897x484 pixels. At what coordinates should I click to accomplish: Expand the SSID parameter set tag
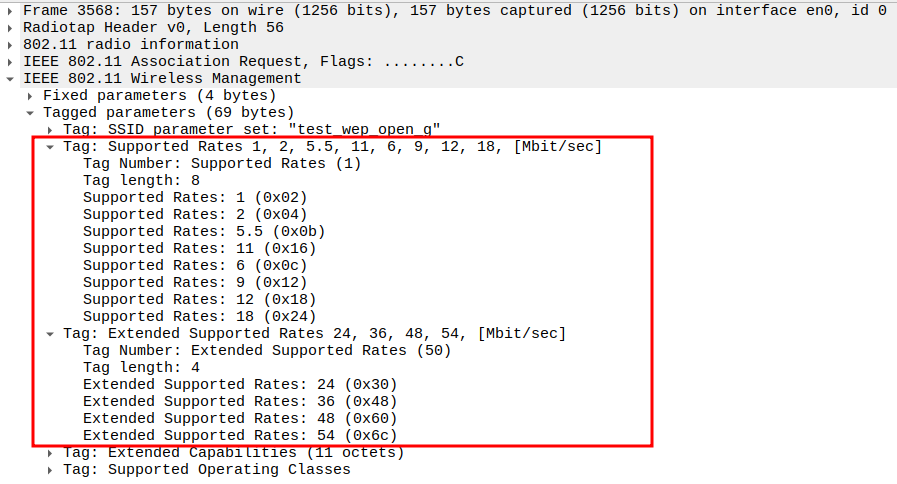click(51, 130)
